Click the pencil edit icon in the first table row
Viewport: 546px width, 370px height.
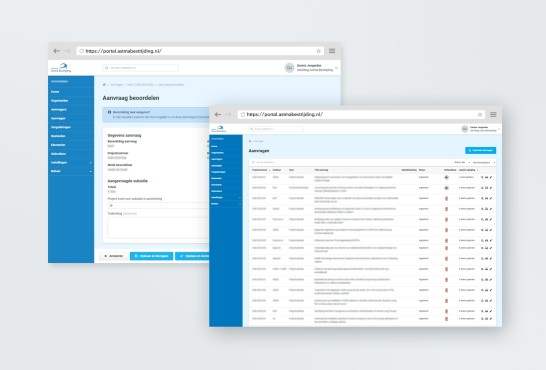coord(491,178)
